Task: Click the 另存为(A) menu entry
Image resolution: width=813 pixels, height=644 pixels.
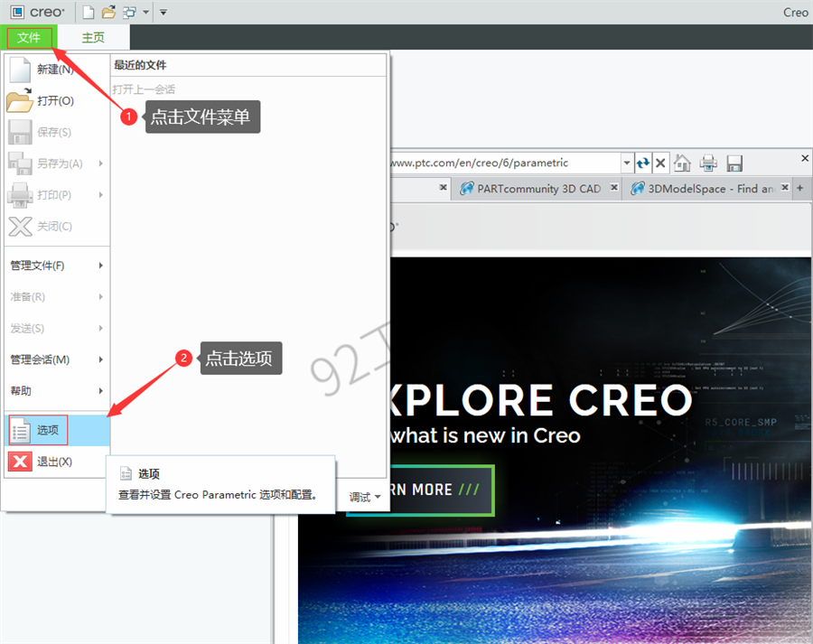Action: (x=57, y=163)
